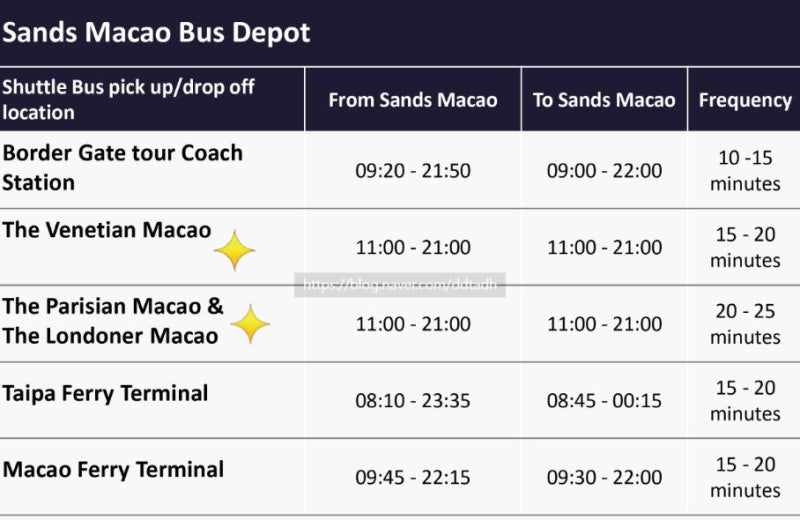Click the 10 -15 minutes frequency cell

[745, 171]
